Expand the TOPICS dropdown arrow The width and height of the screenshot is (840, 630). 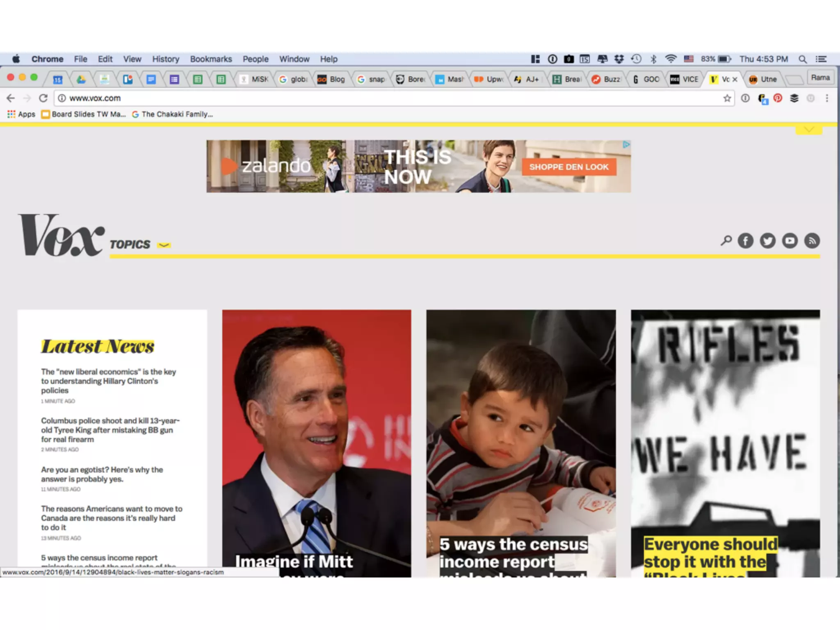click(x=164, y=245)
